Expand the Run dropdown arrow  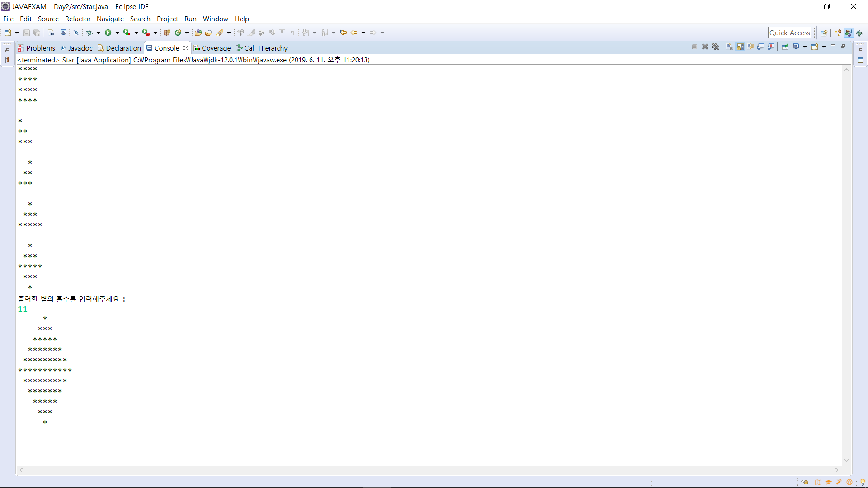(x=117, y=33)
